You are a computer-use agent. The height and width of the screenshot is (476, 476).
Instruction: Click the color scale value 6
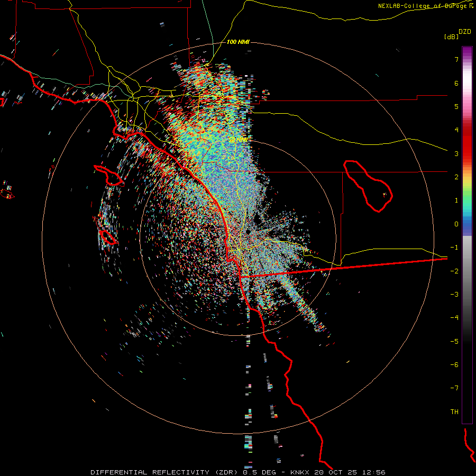[456, 83]
